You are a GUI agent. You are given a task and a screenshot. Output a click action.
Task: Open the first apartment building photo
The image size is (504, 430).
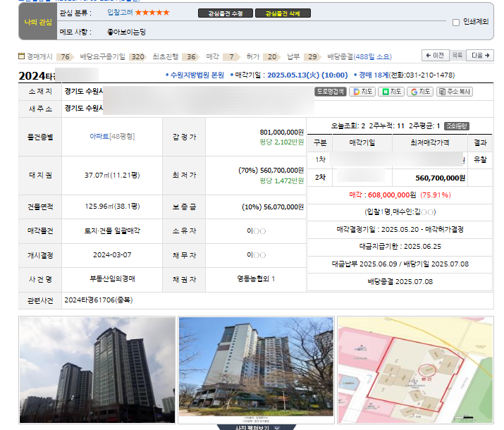pyautogui.click(x=97, y=370)
